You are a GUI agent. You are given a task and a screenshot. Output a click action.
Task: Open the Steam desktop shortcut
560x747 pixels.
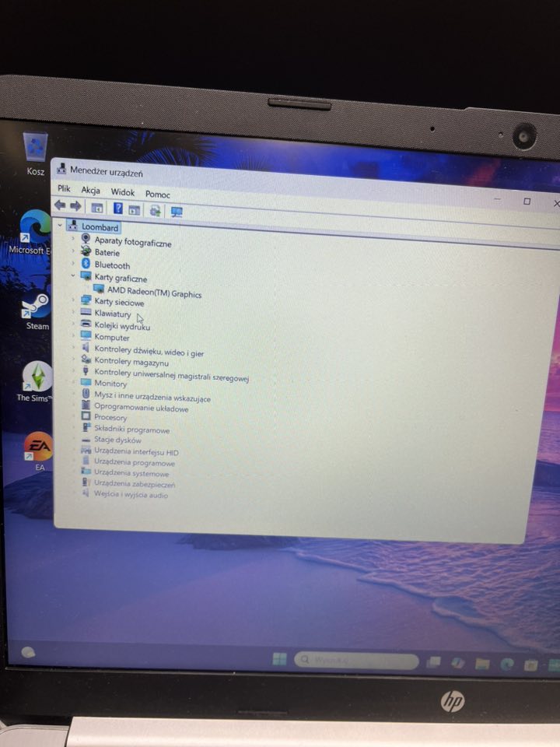pyautogui.click(x=37, y=307)
